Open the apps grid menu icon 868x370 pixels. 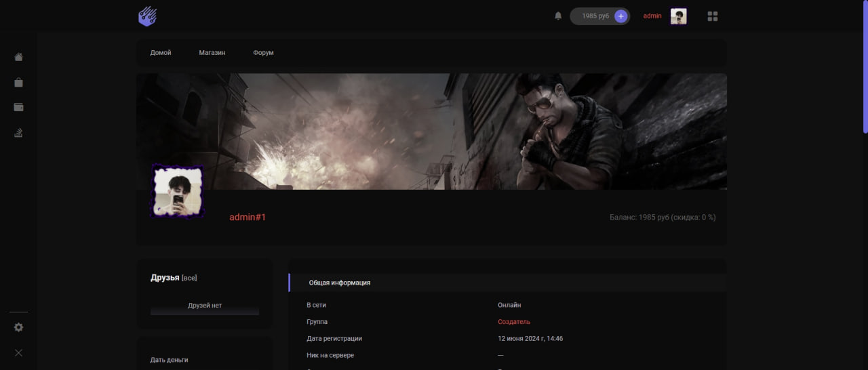click(712, 16)
